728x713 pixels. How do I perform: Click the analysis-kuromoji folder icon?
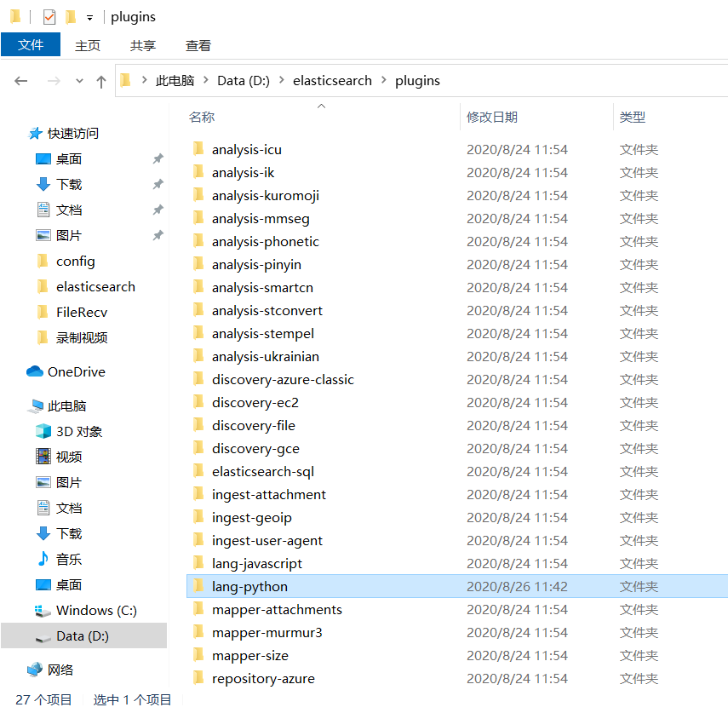198,194
